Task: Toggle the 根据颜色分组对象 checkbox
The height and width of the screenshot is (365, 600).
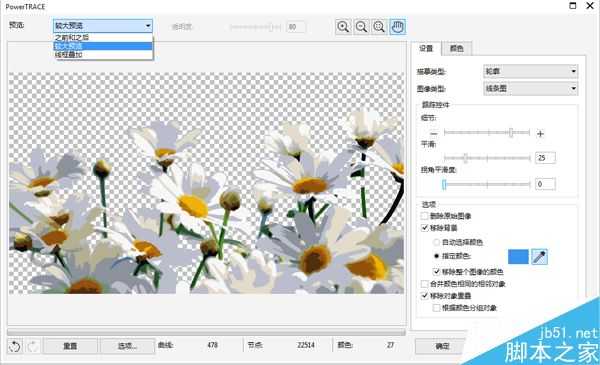Action: click(437, 308)
